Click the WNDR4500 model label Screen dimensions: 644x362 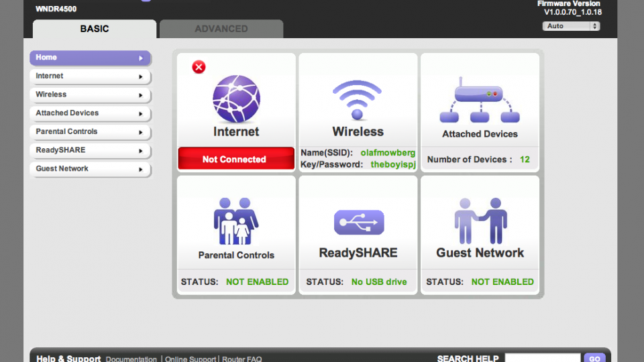[x=56, y=9]
